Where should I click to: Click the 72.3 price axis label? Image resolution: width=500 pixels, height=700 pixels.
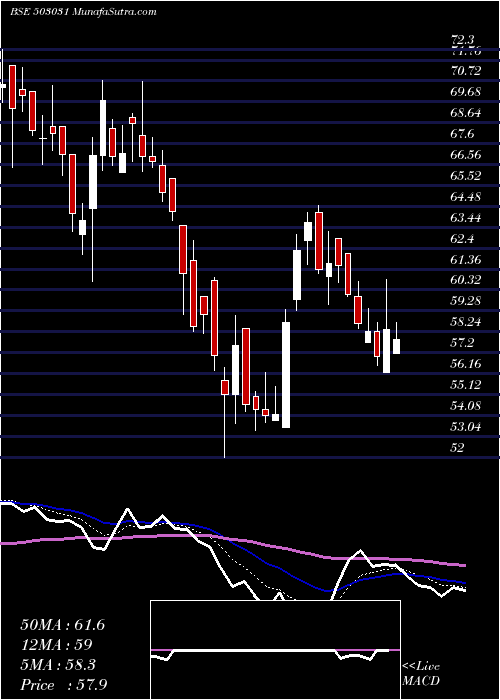click(x=463, y=40)
